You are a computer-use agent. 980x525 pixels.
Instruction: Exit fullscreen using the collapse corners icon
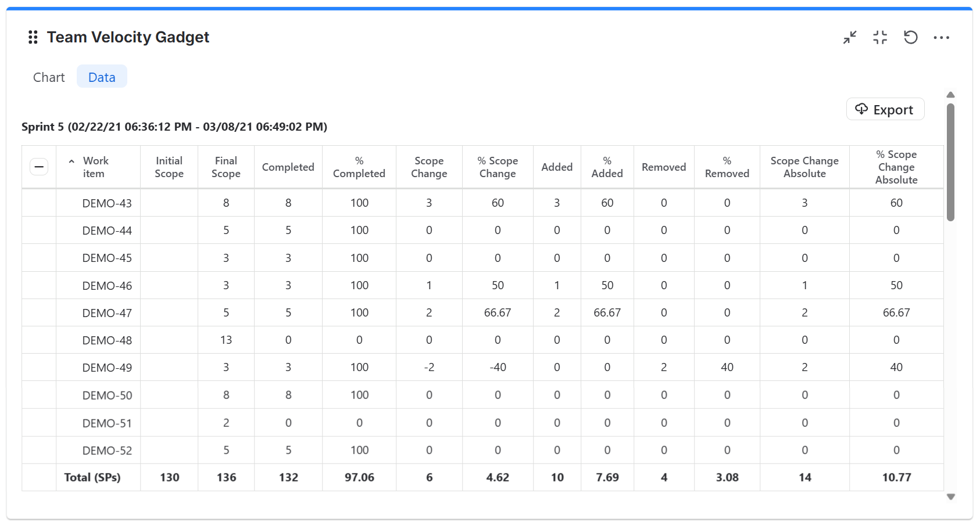point(880,38)
